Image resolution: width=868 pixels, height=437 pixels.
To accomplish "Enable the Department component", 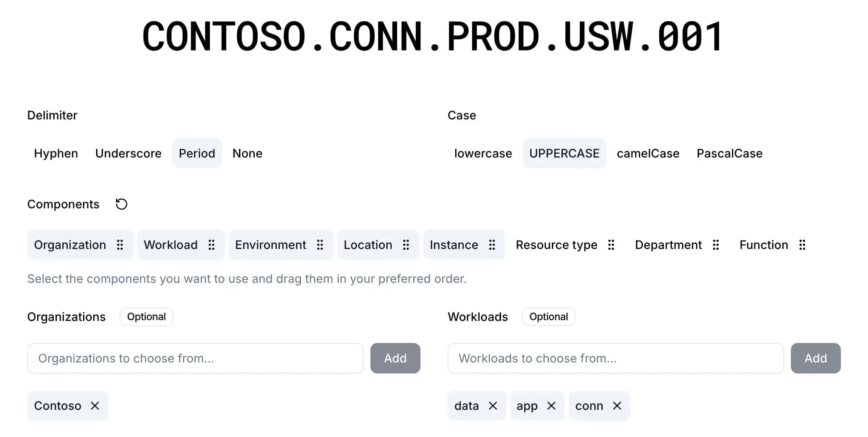I will [668, 245].
